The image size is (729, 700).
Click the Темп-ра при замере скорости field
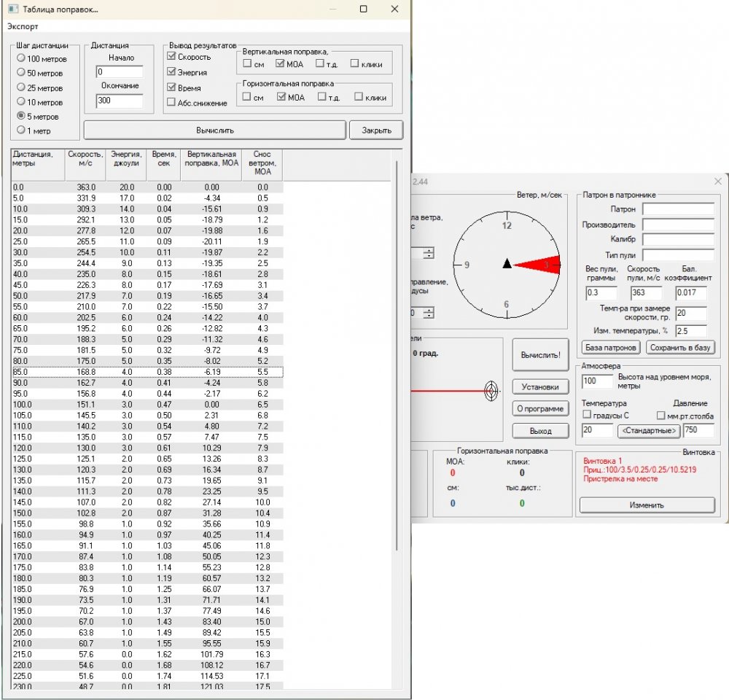(691, 313)
